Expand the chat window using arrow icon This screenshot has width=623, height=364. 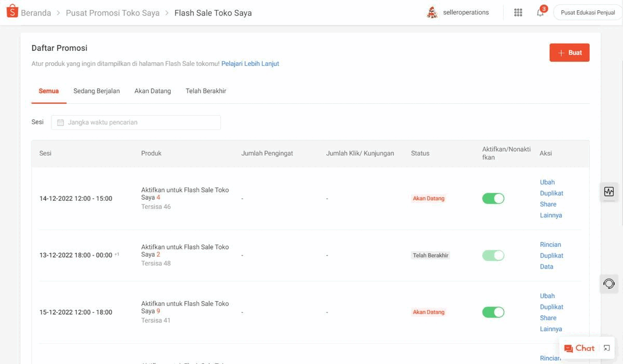pyautogui.click(x=606, y=348)
